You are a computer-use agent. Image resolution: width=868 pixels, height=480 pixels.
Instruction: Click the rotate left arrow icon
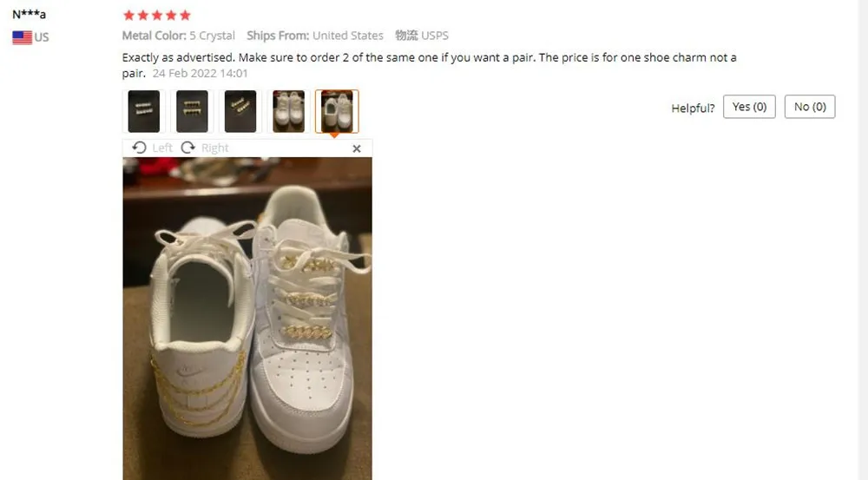point(139,148)
